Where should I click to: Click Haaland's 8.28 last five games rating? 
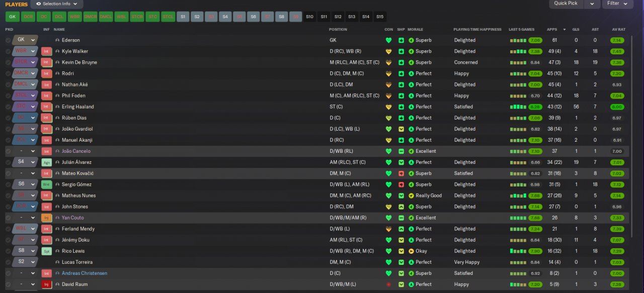coord(535,107)
